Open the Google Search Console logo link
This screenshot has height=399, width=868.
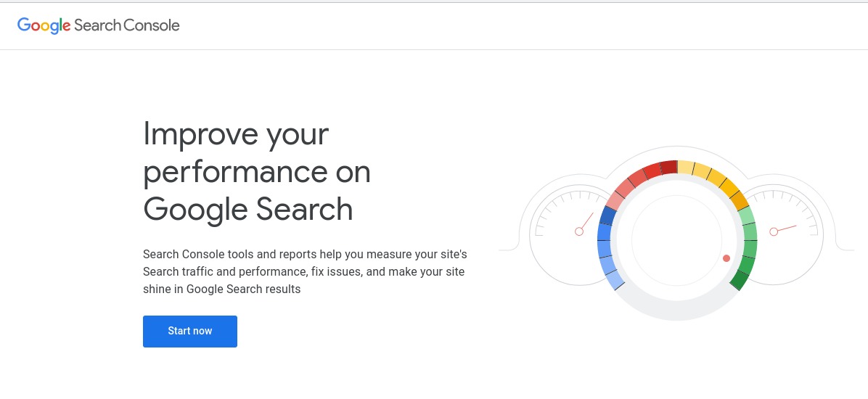click(99, 25)
